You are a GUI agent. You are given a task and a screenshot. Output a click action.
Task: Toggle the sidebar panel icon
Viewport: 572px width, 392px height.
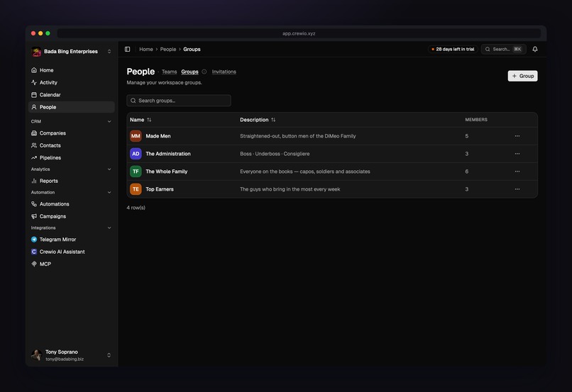point(127,49)
